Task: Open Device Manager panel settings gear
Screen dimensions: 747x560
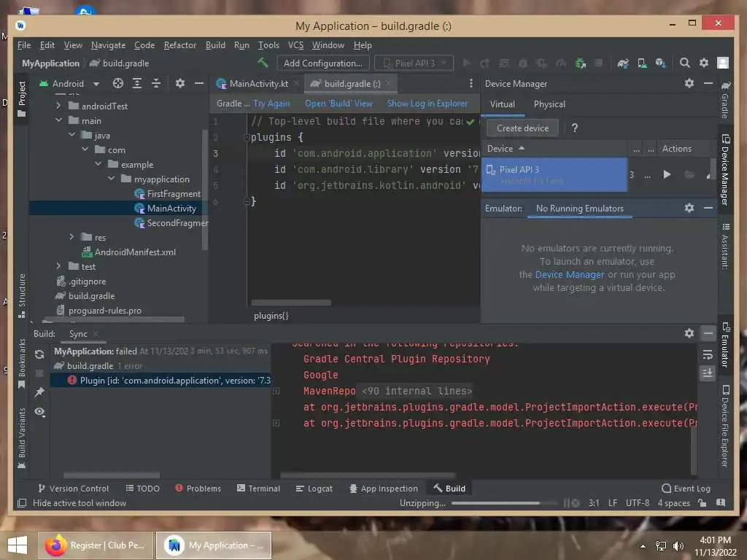Action: coord(689,83)
